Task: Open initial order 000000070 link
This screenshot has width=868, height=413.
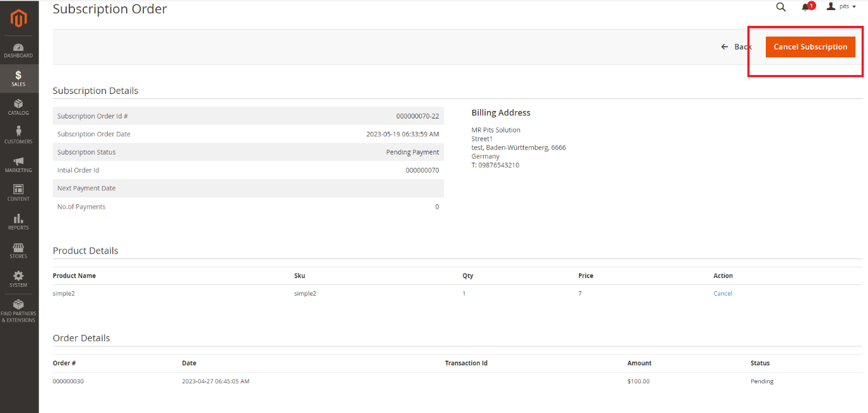Action: tap(422, 170)
